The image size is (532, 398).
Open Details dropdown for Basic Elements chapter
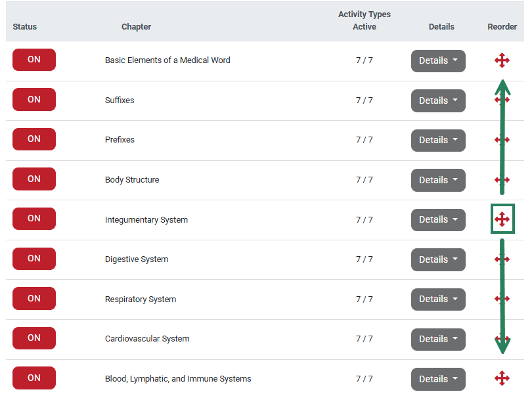tap(438, 61)
